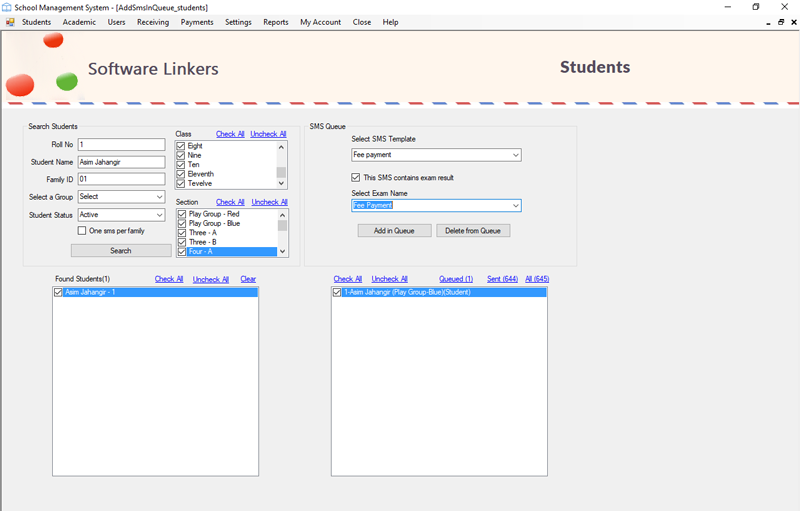
Task: Enable One sms per family checkbox
Action: tap(82, 231)
